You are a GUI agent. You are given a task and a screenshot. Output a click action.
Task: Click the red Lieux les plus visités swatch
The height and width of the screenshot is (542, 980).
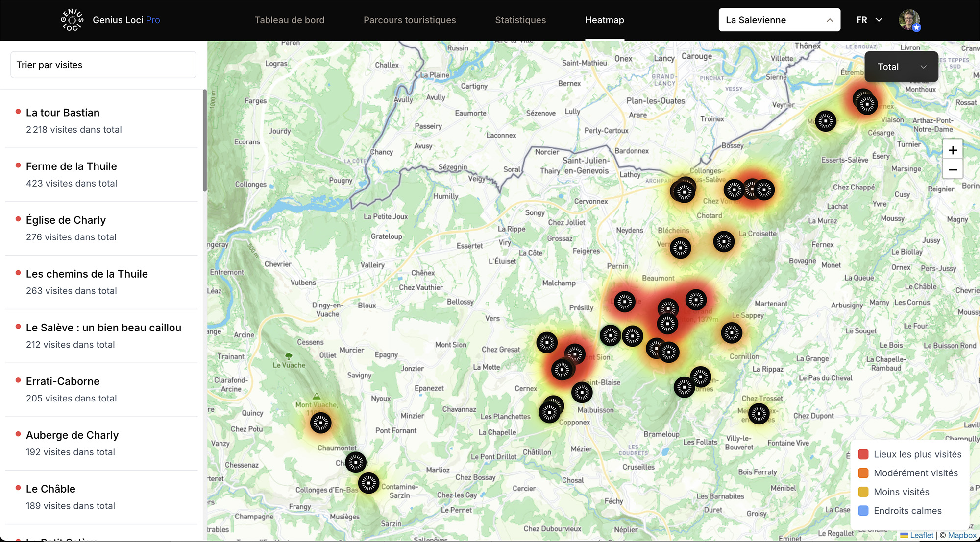[863, 454]
